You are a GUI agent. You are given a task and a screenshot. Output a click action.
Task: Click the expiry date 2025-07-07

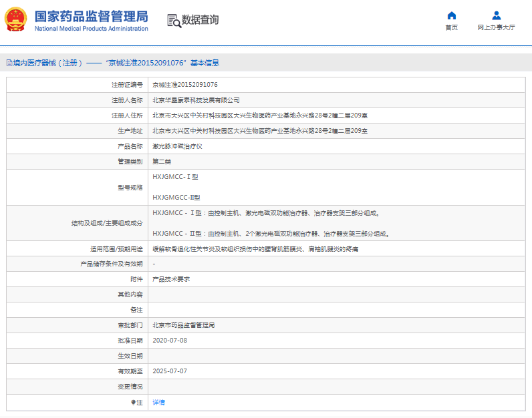[170, 371]
